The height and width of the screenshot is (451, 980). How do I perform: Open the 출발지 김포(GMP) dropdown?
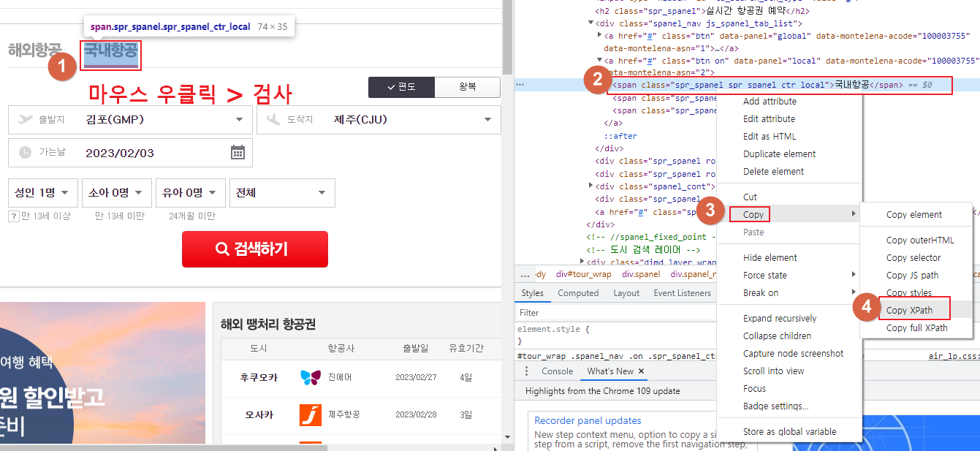tap(130, 120)
